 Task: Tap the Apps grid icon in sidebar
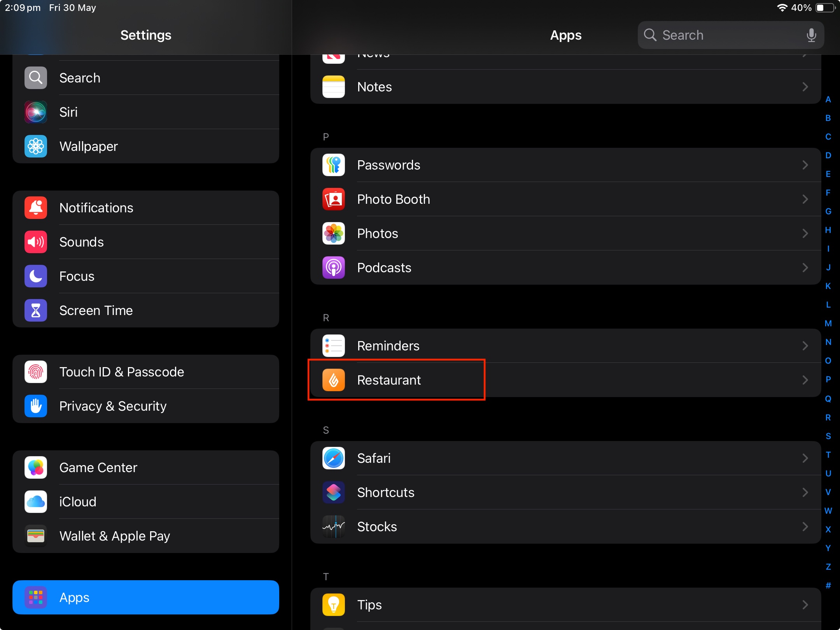click(x=36, y=597)
